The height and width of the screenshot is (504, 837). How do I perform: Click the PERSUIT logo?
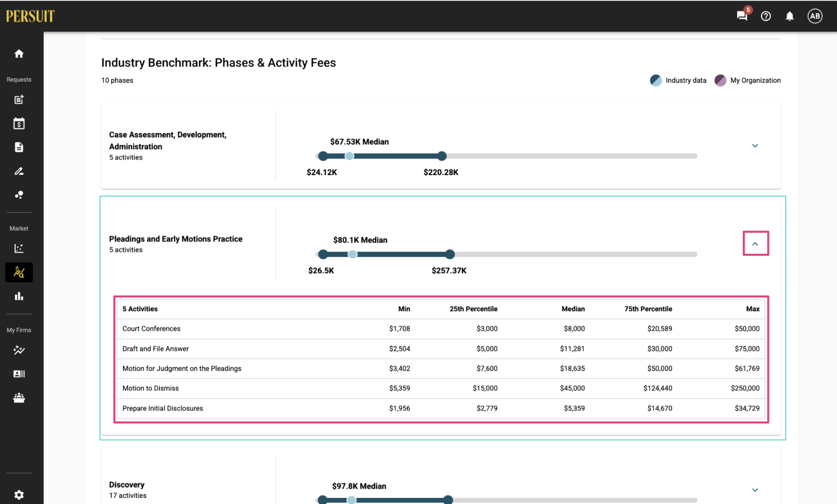click(30, 16)
